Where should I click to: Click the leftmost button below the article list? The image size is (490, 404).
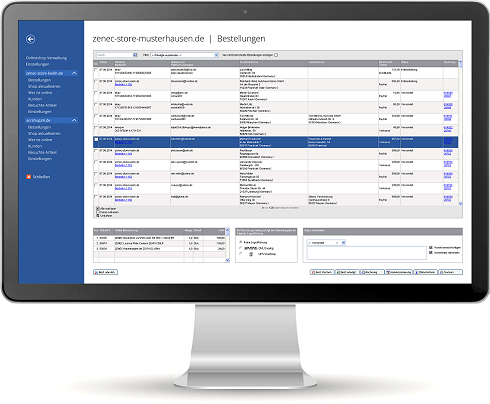point(105,272)
